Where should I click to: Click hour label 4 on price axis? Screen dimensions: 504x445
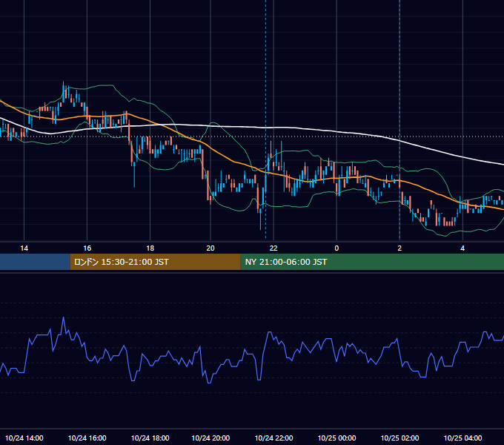click(x=462, y=248)
